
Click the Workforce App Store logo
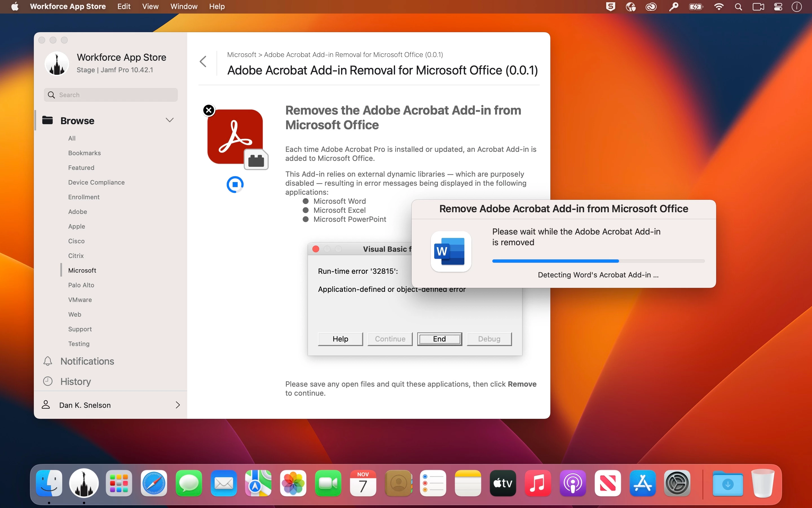coord(57,63)
